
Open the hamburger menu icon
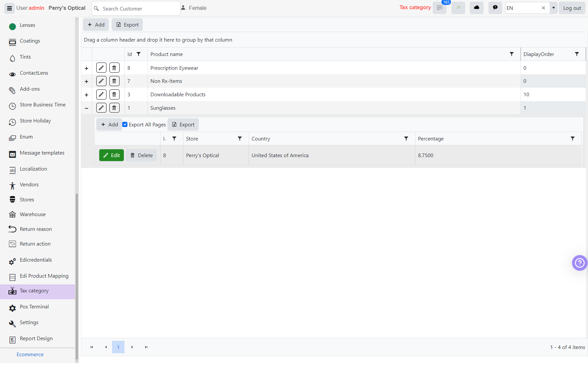click(x=9, y=8)
